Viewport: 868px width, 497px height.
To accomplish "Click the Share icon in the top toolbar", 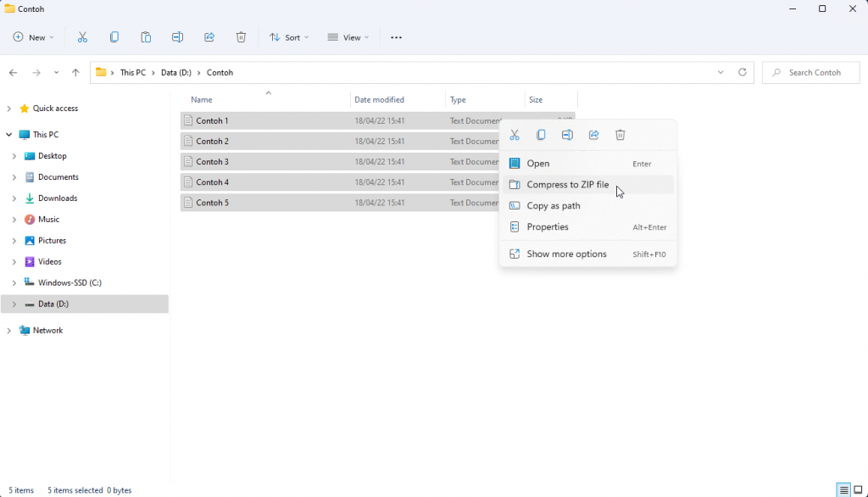I will 209,37.
